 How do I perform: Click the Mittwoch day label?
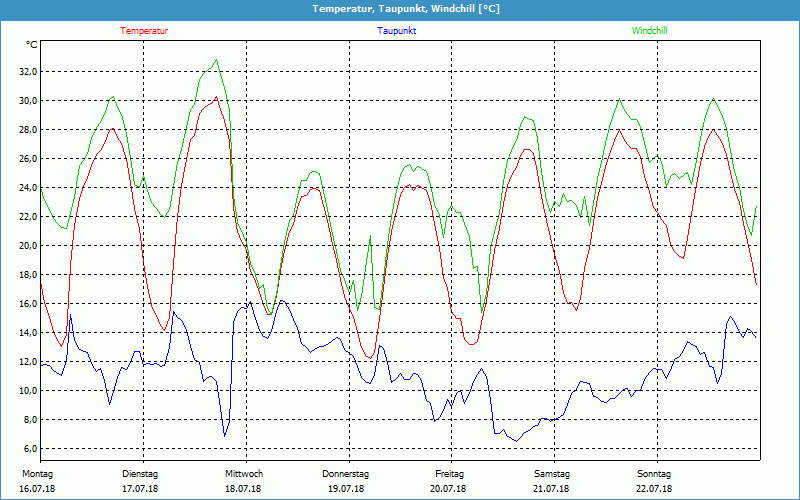click(244, 474)
